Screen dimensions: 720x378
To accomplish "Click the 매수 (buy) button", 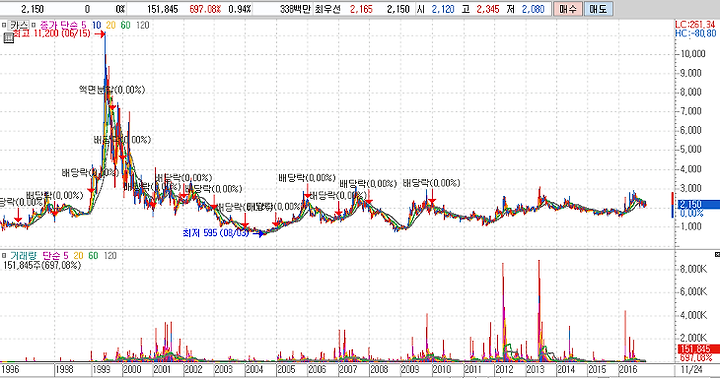I will click(568, 9).
